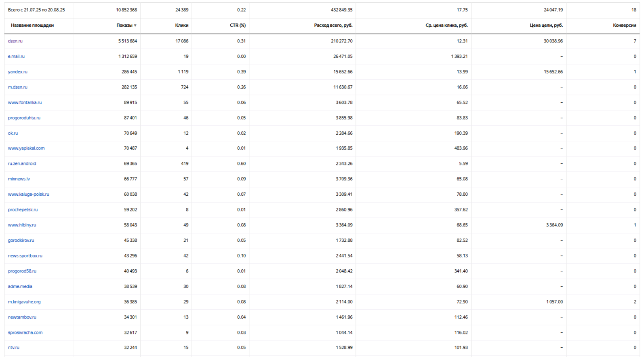This screenshot has width=644, height=357.
Task: Sort the table by Клики column
Action: pyautogui.click(x=181, y=25)
